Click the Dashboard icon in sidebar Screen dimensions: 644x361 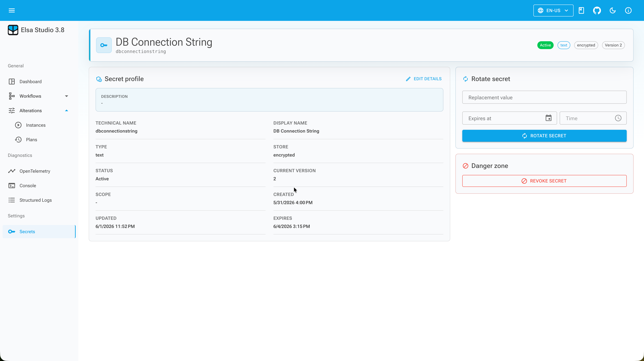[12, 81]
